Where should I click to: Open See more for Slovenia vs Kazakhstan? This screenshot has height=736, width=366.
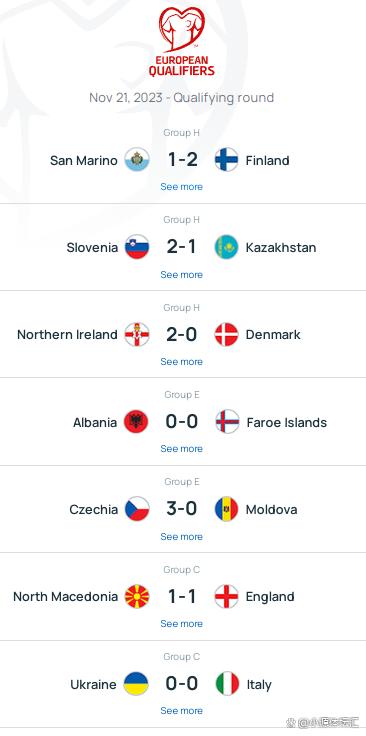182,275
